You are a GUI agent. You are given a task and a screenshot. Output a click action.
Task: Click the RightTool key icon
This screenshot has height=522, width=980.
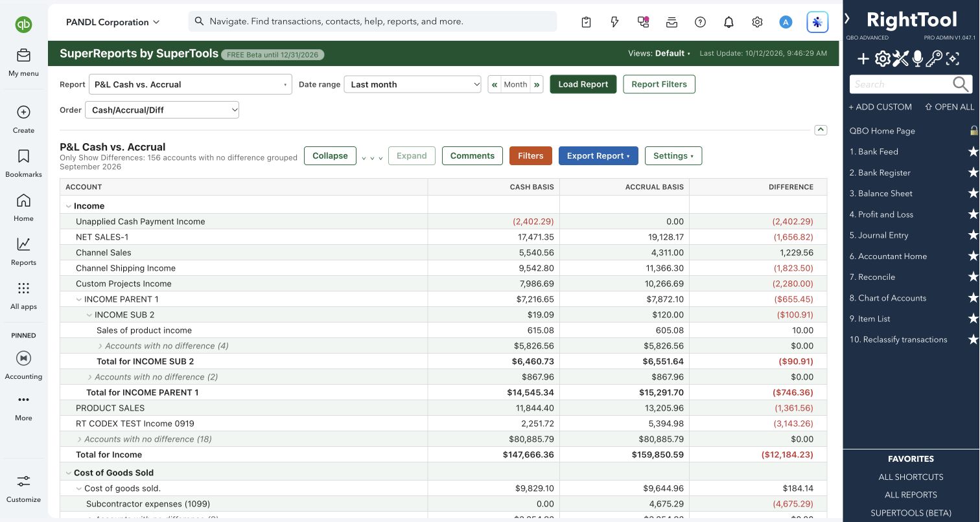click(934, 60)
